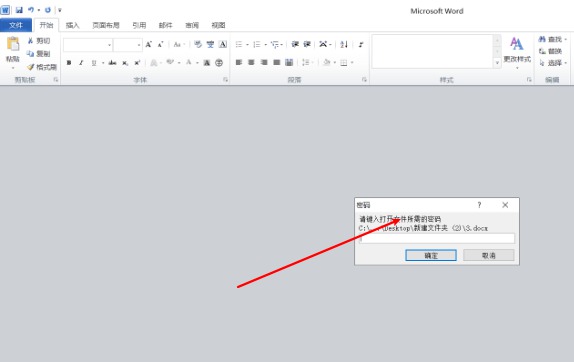The width and height of the screenshot is (574, 362).
Task: Toggle Underline formatting
Action: (x=94, y=63)
